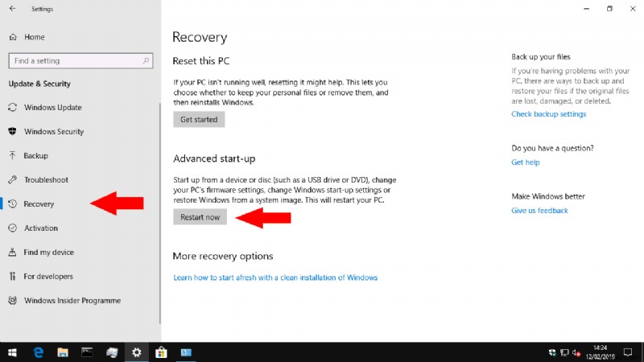Click the Recovery page heading

[200, 37]
